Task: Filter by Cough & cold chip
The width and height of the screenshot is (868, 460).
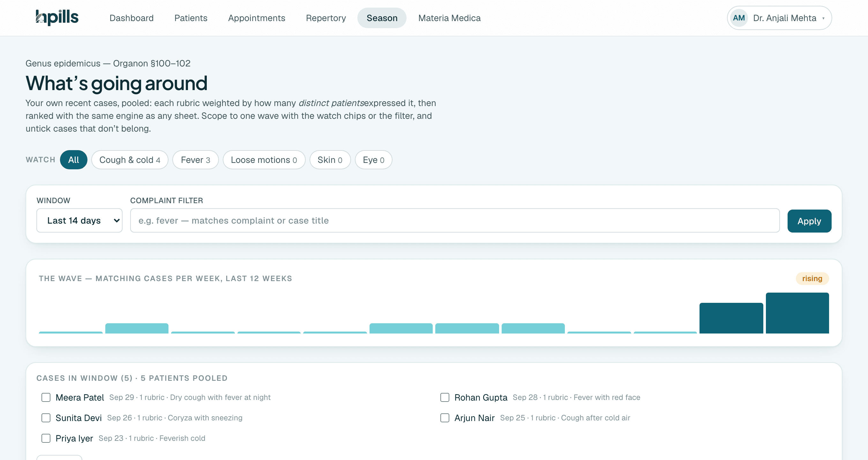Action: (x=130, y=159)
